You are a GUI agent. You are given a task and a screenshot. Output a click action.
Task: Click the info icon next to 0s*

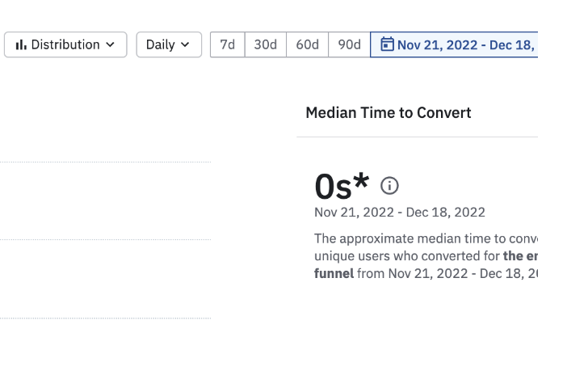tap(389, 186)
